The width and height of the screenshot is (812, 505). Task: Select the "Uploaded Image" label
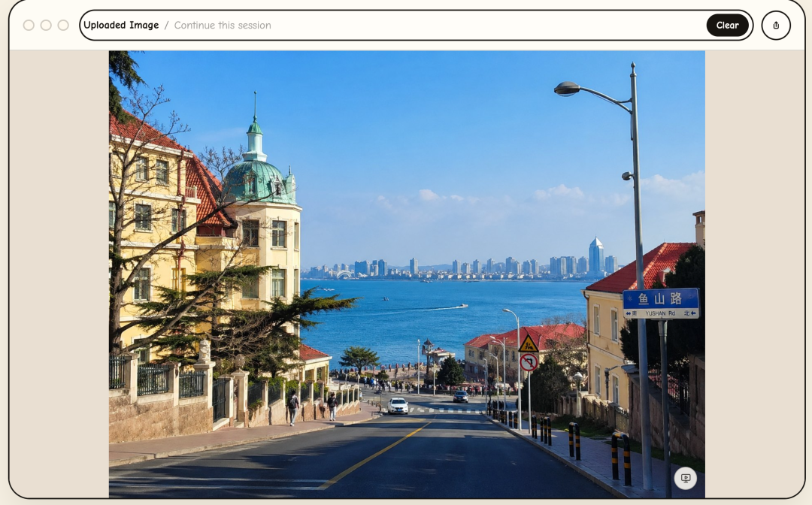(121, 26)
